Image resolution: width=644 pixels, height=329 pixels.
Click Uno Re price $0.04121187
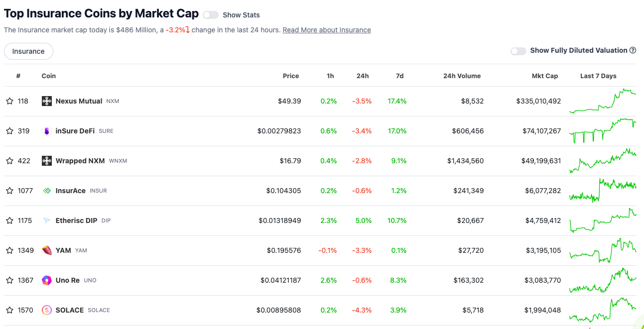coord(280,280)
